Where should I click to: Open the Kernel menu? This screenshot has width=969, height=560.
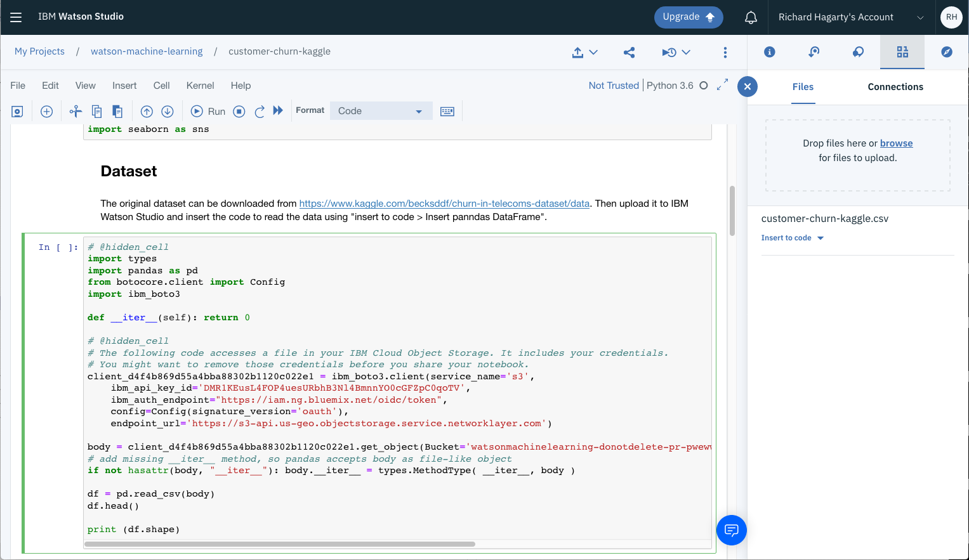click(x=200, y=86)
